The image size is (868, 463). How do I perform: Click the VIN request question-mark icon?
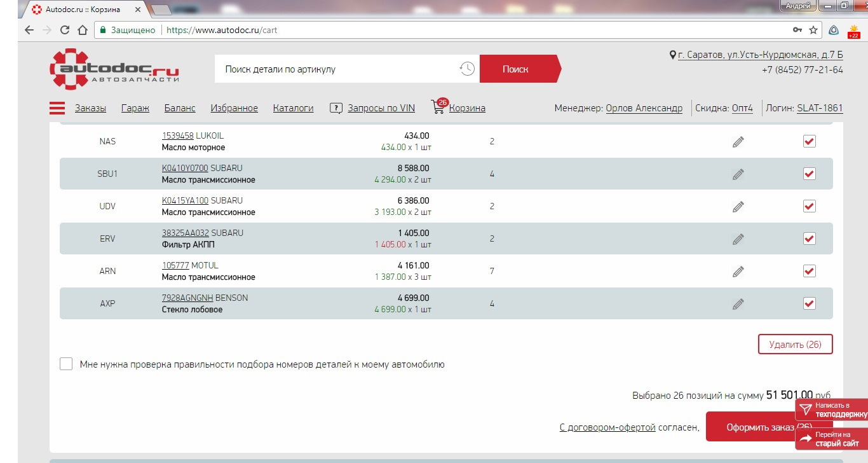[336, 108]
